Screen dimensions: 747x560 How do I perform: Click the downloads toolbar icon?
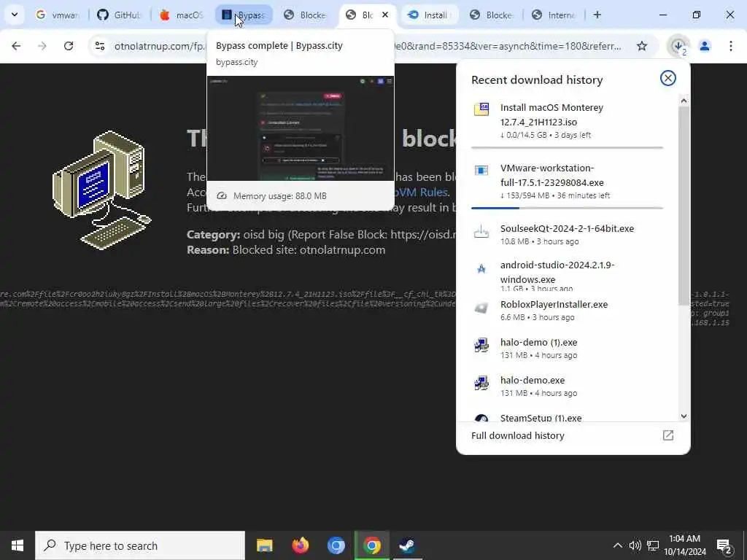coord(678,46)
